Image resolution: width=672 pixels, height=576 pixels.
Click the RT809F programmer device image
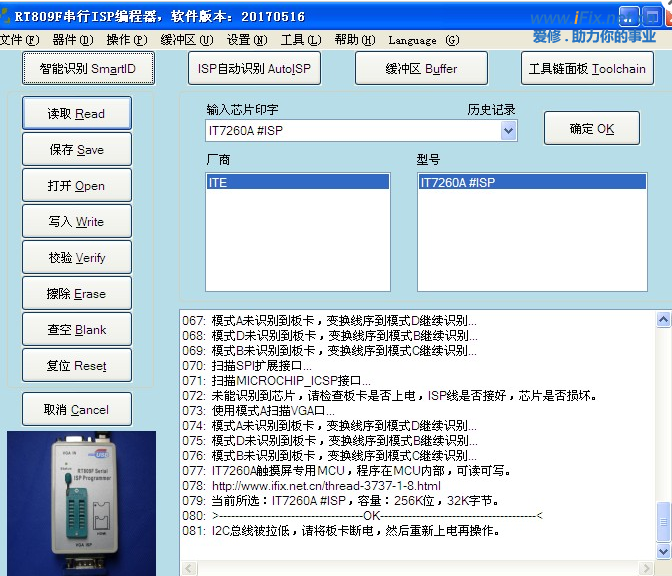click(81, 503)
